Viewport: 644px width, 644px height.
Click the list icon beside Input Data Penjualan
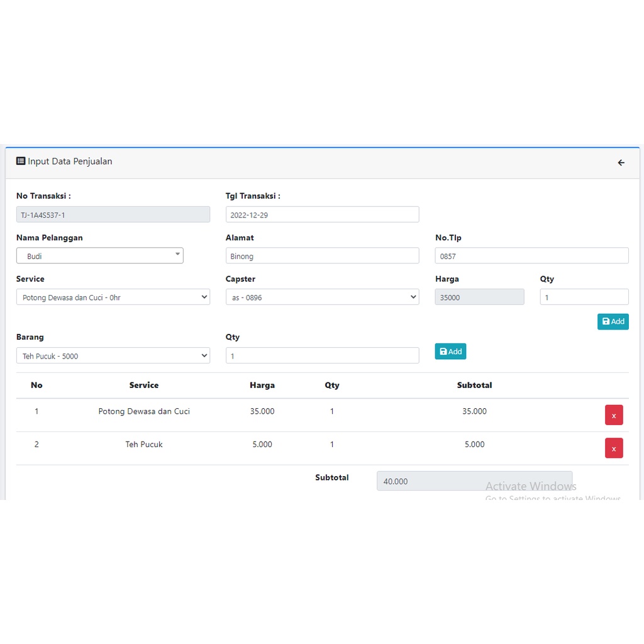pyautogui.click(x=21, y=161)
